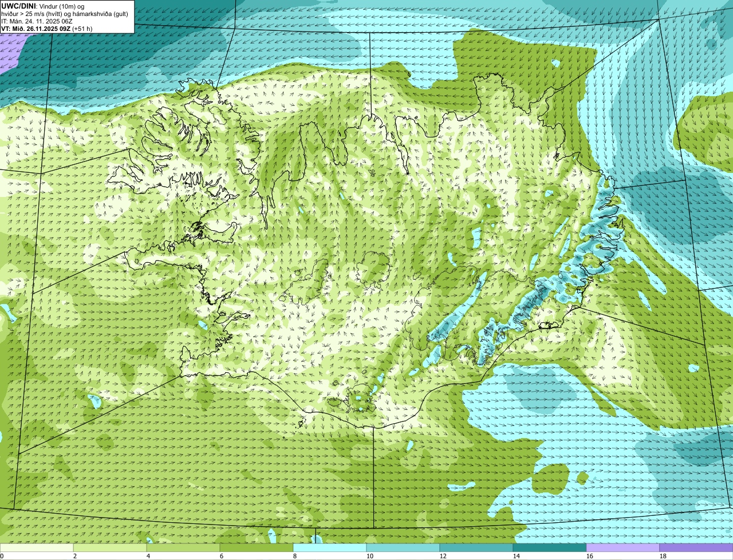Click the valid time 'VT: Mið. 26.11.2025 09Z (+51 h)'
Viewport: 733px width, 560px height.
[46, 28]
